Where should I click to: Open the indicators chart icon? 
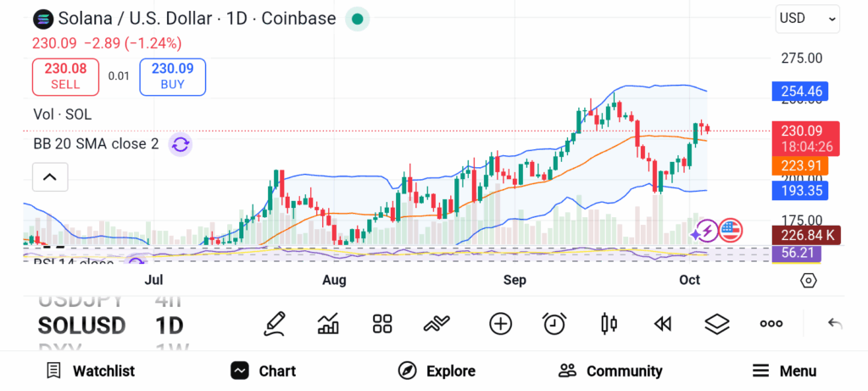(328, 323)
